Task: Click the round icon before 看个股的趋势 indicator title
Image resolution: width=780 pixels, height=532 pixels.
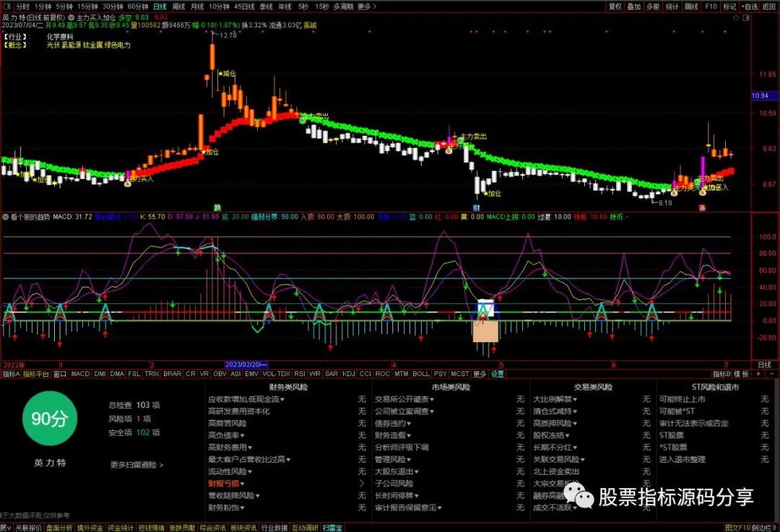Action: point(6,217)
